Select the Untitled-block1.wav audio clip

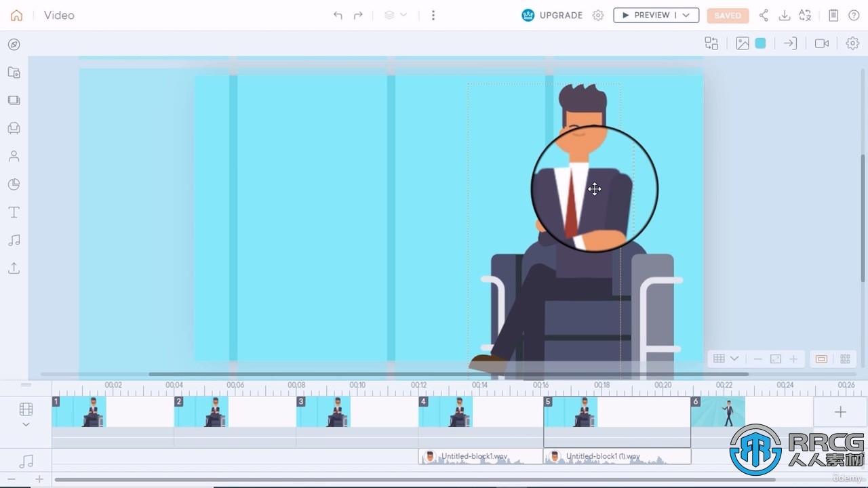click(481, 457)
